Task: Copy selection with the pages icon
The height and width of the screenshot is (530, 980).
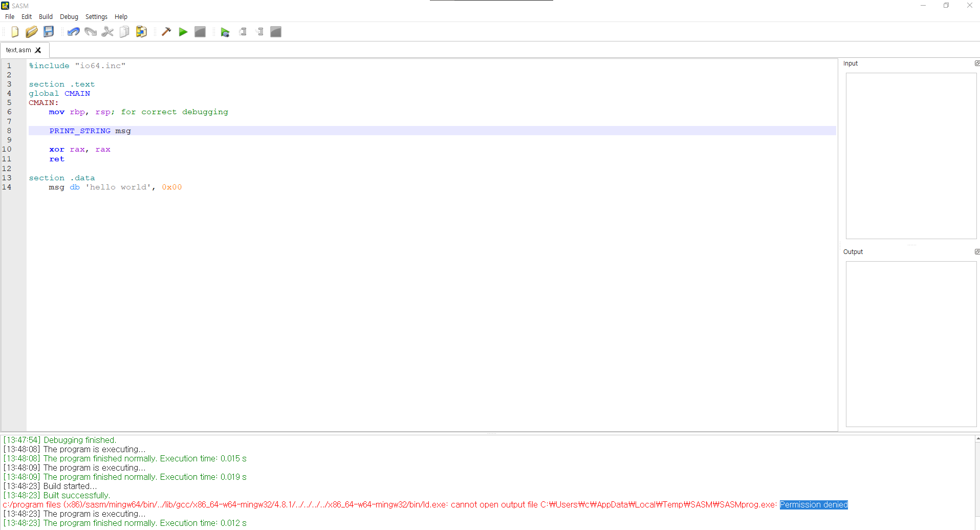Action: [124, 32]
